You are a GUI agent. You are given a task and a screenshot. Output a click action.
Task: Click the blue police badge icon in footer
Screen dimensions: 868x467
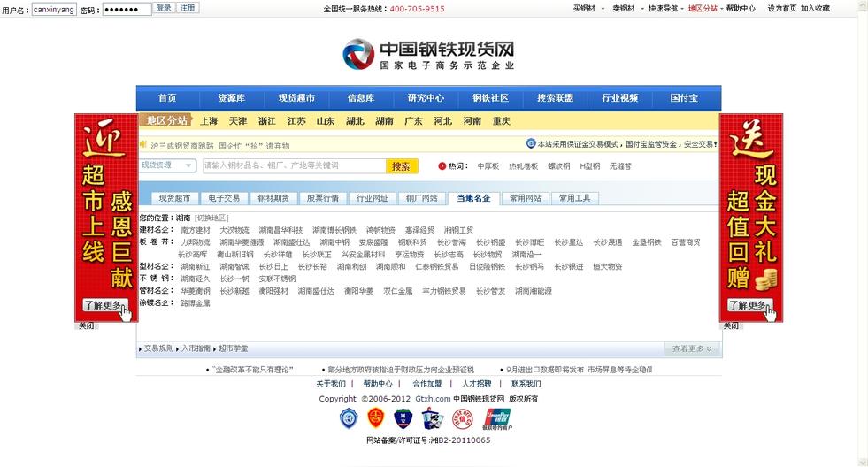[x=349, y=418]
